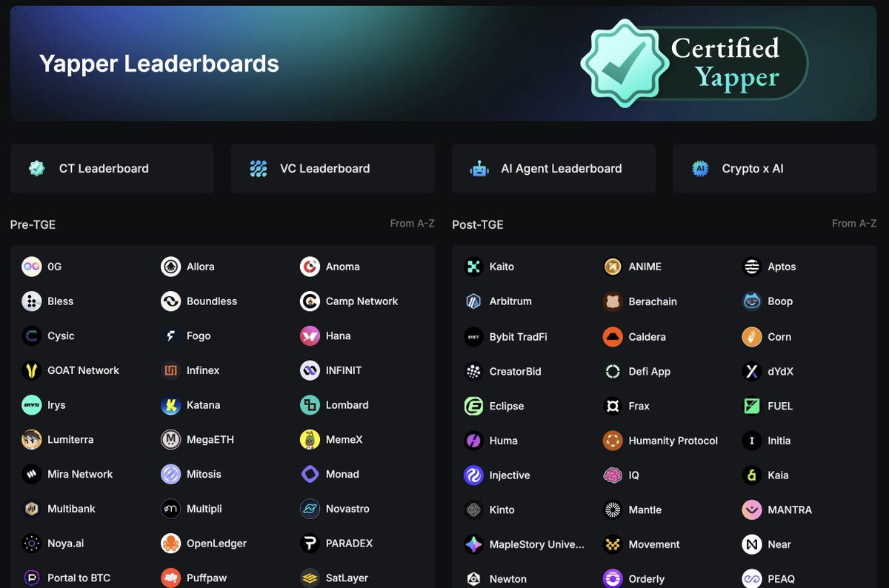Click the Lumiterra project icon
889x588 pixels.
(x=31, y=440)
